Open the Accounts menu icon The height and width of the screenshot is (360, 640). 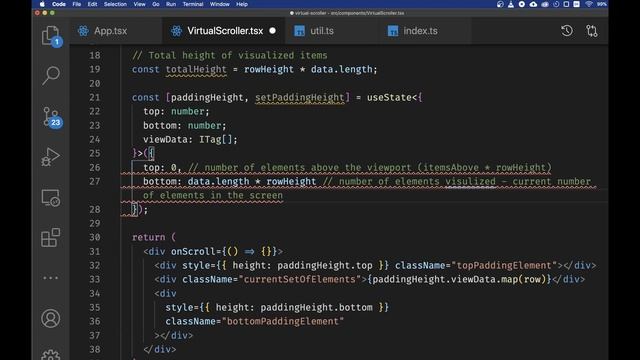[51, 318]
